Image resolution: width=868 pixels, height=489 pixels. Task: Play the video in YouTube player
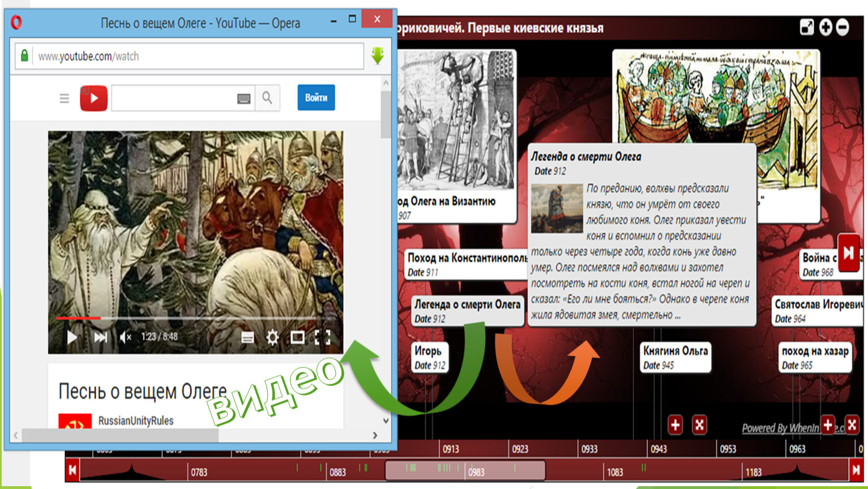click(x=72, y=337)
